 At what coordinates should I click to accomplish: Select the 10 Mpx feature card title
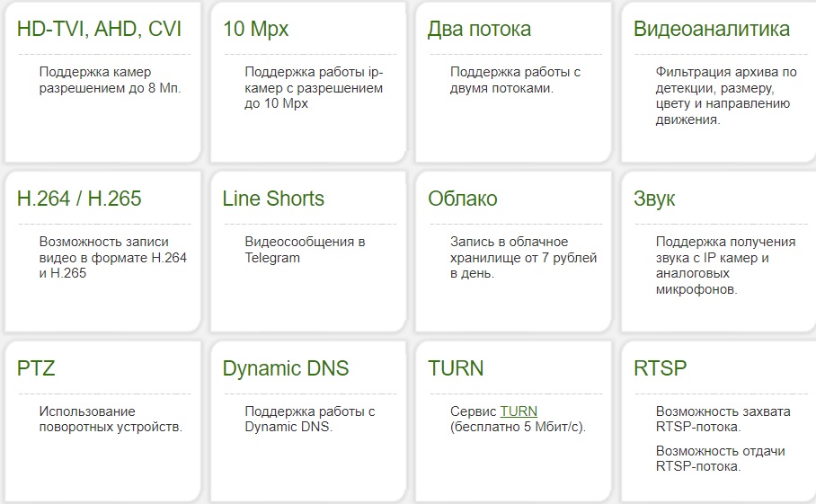click(x=255, y=30)
